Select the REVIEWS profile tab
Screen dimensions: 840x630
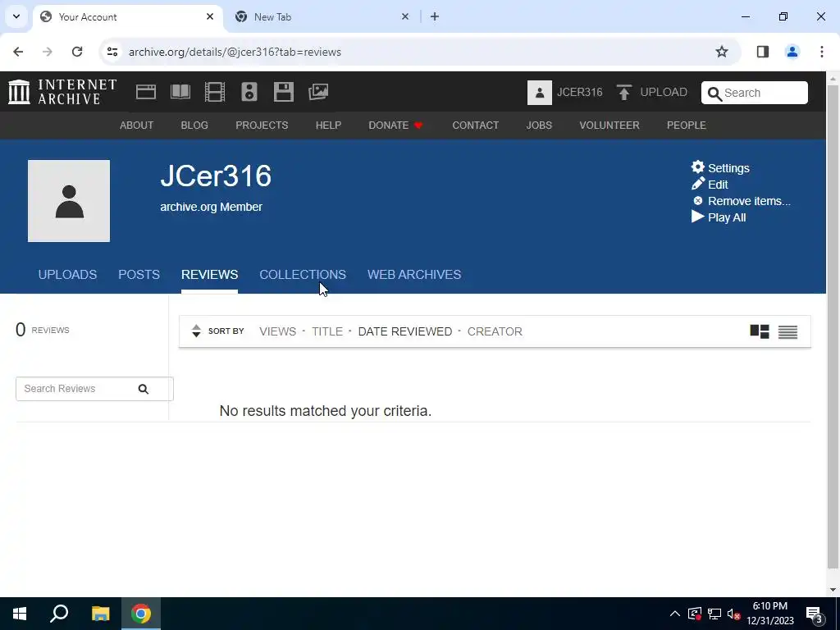pos(209,274)
